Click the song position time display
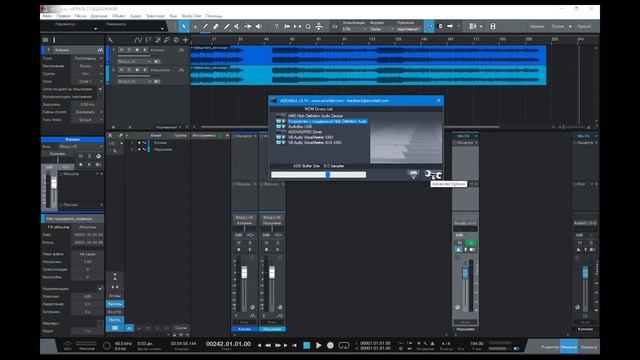This screenshot has width=640, height=360. click(228, 344)
